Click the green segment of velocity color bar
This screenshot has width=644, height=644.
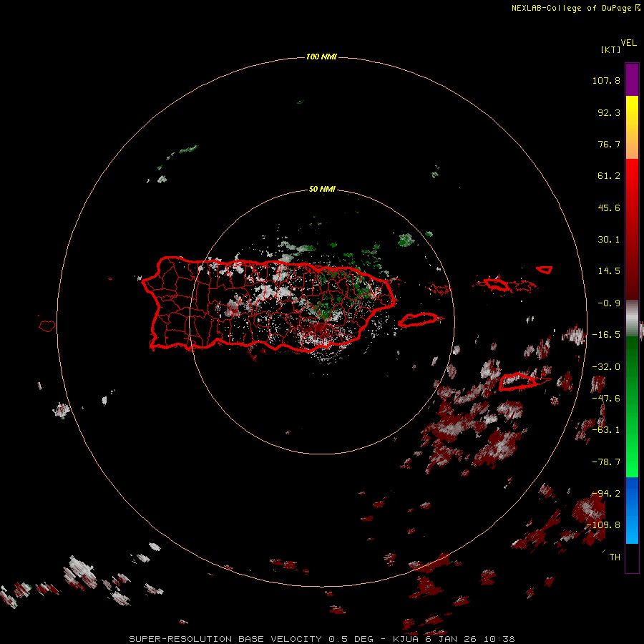(x=632, y=406)
